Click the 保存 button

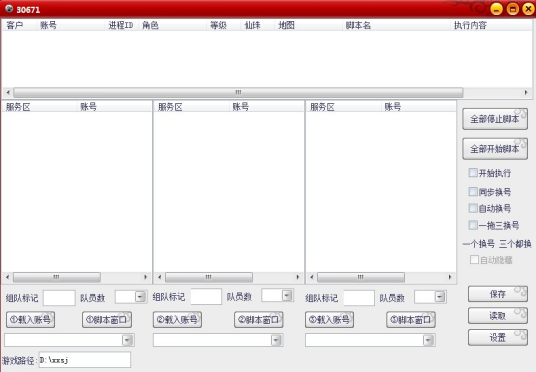tap(497, 294)
